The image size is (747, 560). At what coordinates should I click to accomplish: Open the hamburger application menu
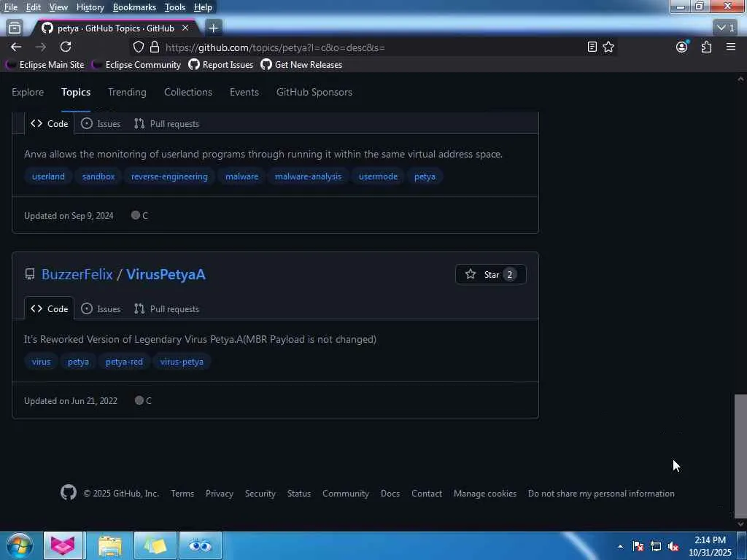tap(731, 47)
